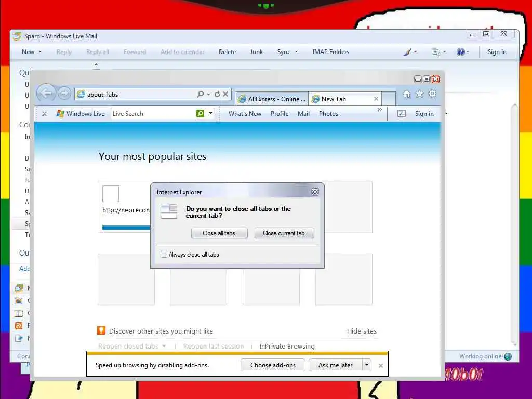The image size is (532, 399).
Task: Click the Choose add-ons button
Action: point(273,365)
